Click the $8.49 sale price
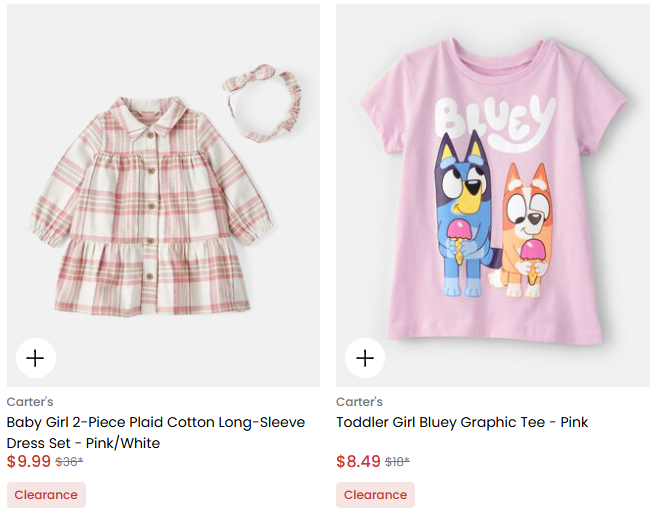Viewport: 653px width, 513px height. 358,462
